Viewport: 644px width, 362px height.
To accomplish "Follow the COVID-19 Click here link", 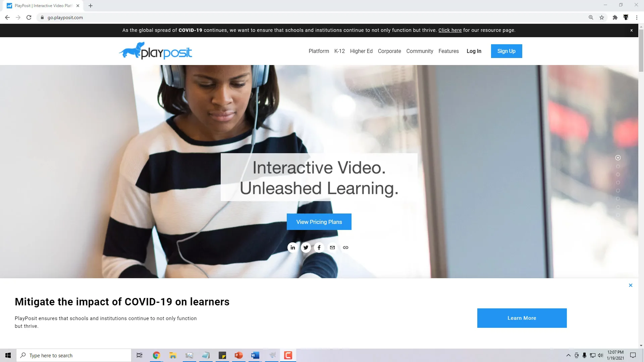I will [x=450, y=30].
